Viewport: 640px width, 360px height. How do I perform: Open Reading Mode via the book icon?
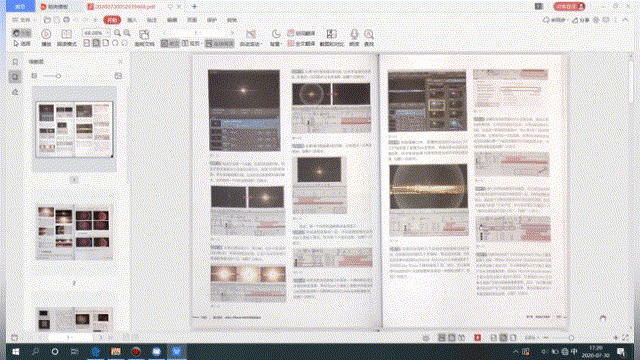(x=67, y=34)
